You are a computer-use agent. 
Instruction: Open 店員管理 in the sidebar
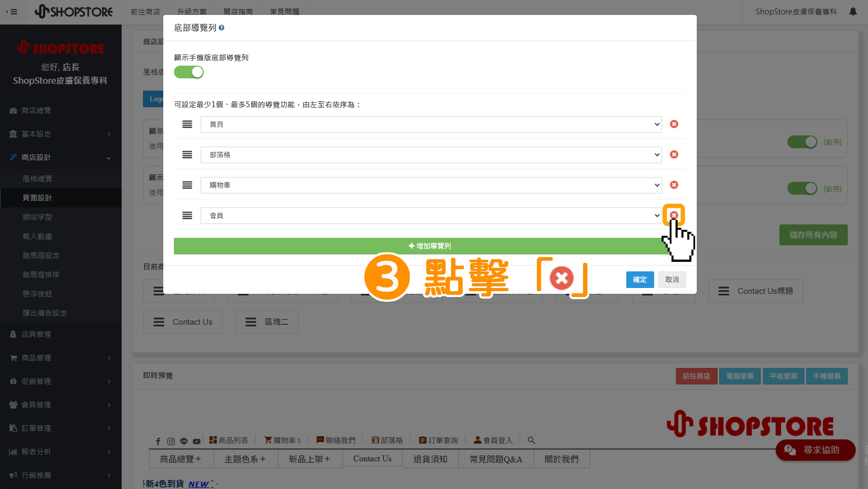[61, 334]
